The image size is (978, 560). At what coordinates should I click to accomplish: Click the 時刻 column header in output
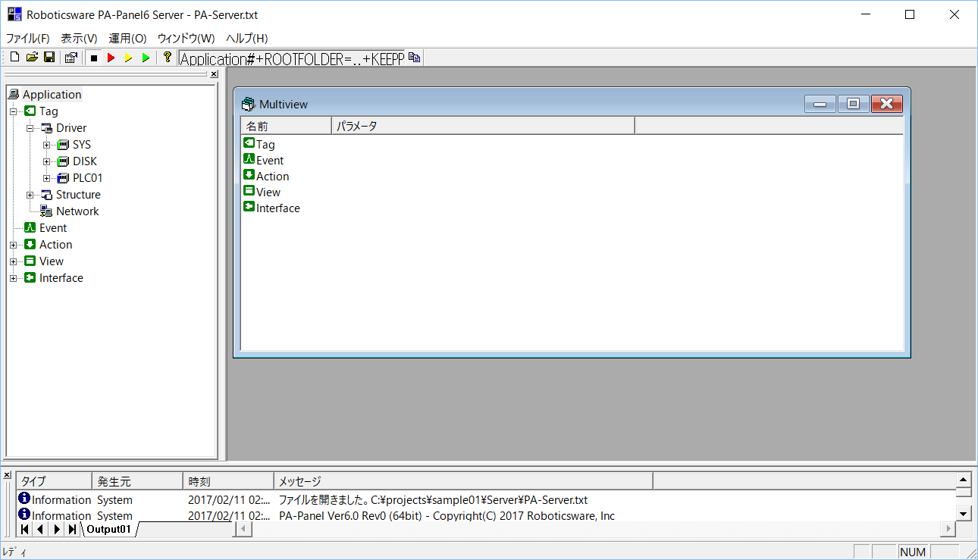point(228,481)
